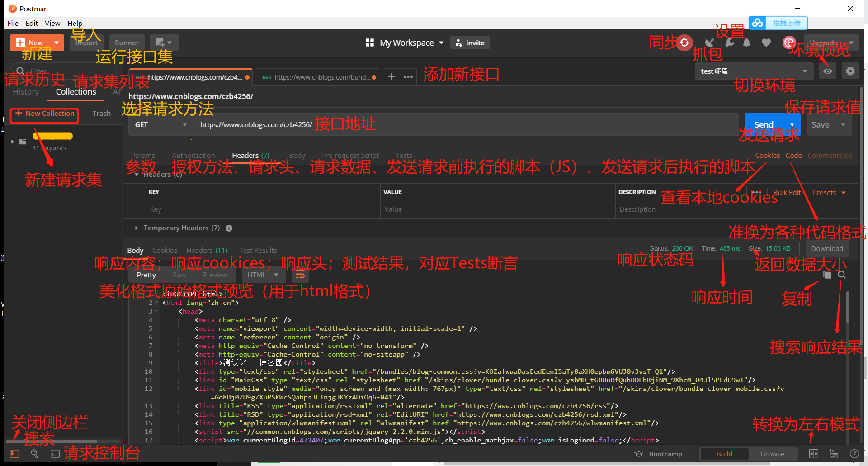Open the user avatar menu
Image resolution: width=868 pixels, height=466 pixels.
[x=789, y=43]
